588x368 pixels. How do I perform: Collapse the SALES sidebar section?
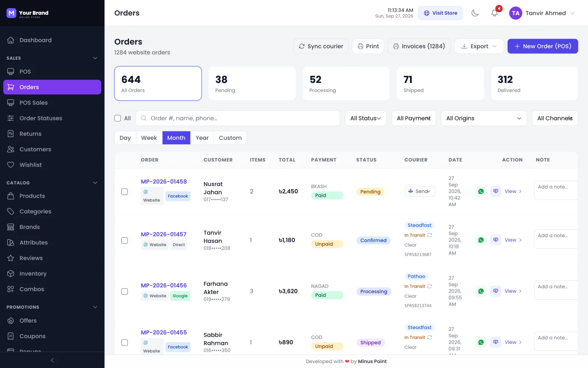click(95, 58)
